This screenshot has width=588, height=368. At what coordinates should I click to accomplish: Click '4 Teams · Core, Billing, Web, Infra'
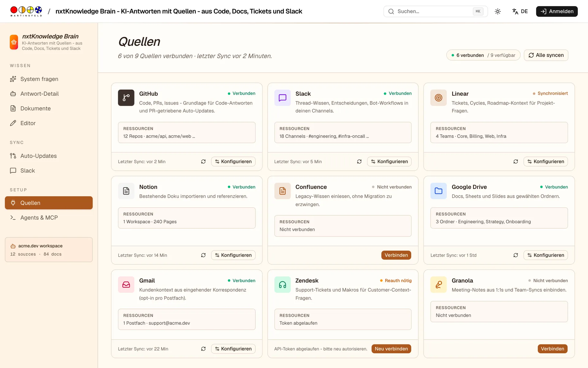471,136
